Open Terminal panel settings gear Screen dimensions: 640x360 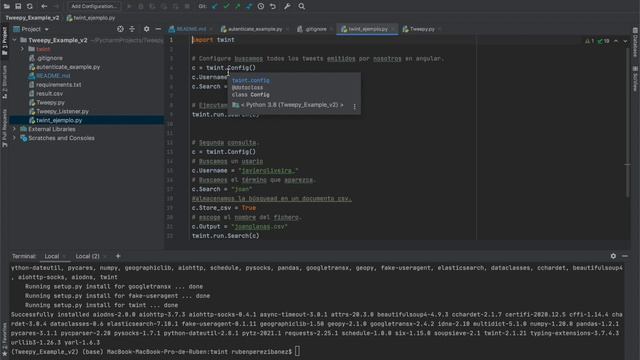coord(613,256)
